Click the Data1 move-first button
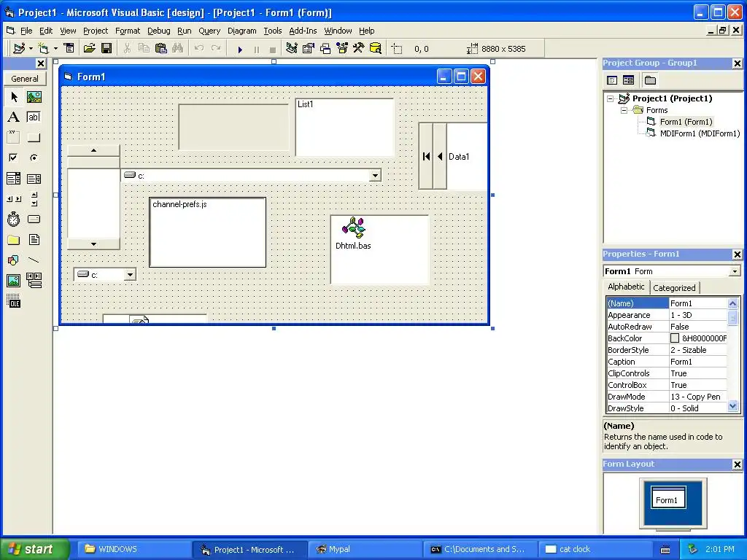The width and height of the screenshot is (747, 560). point(426,156)
